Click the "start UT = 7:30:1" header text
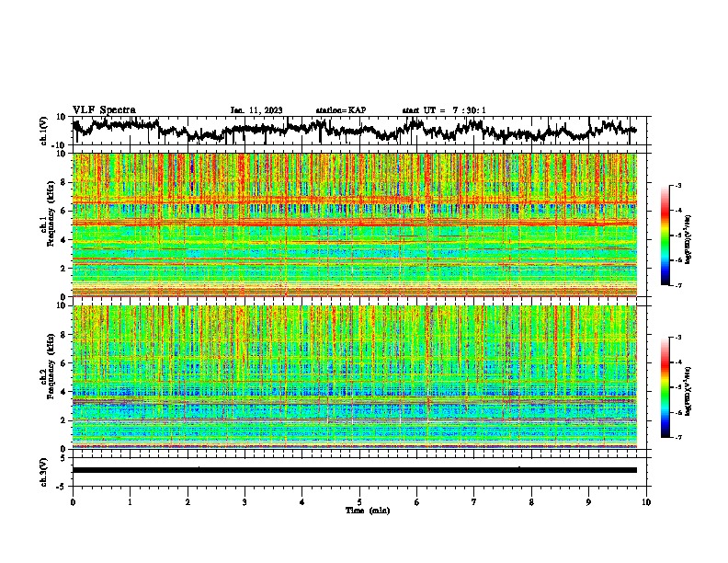This screenshot has width=728, height=563. [444, 110]
